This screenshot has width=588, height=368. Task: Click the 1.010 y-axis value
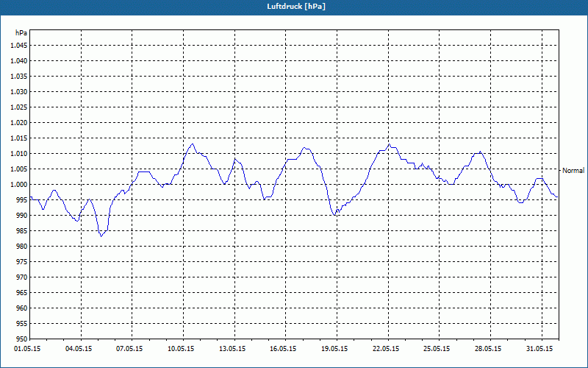[x=18, y=154]
